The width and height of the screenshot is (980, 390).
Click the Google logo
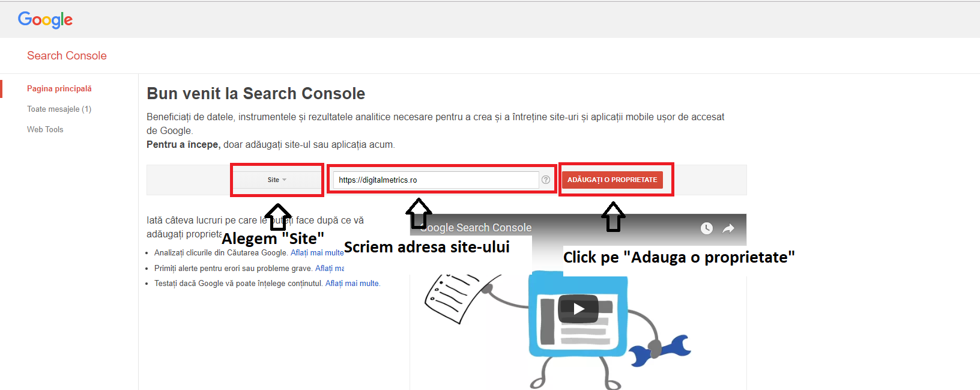click(x=45, y=20)
